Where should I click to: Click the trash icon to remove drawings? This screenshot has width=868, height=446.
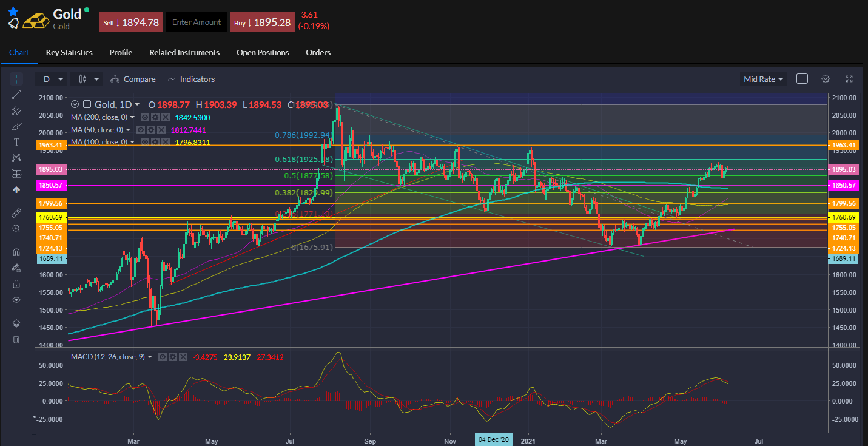point(16,339)
